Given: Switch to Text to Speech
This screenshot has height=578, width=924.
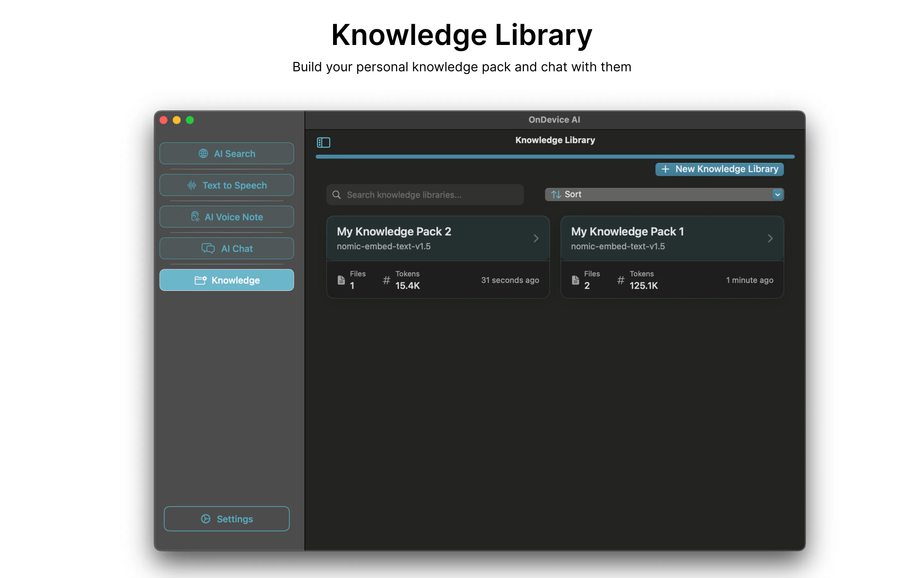Looking at the screenshot, I should click(x=227, y=185).
